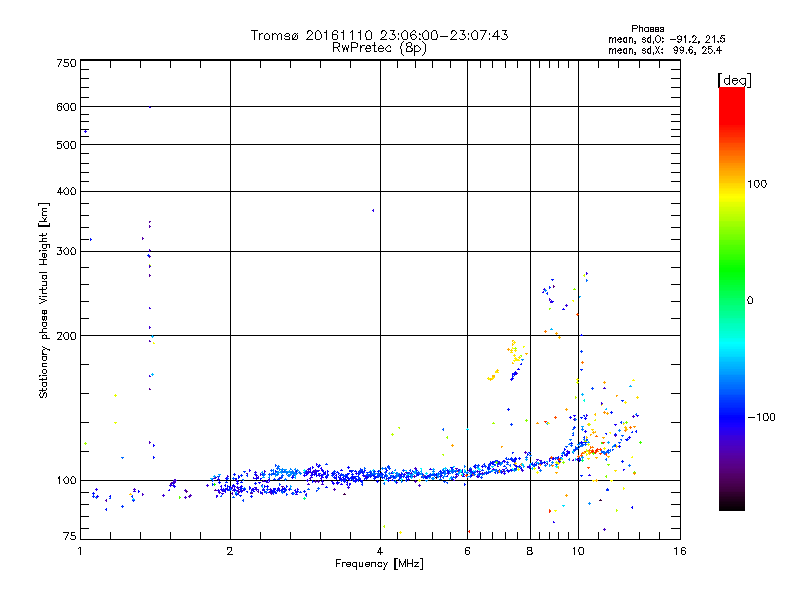
Task: Click the 'Phases' header text
Action: [647, 29]
